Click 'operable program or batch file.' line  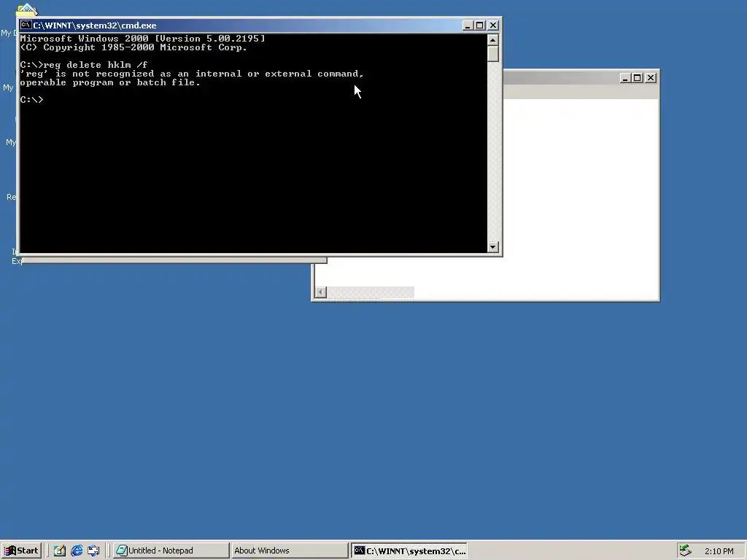[110, 82]
